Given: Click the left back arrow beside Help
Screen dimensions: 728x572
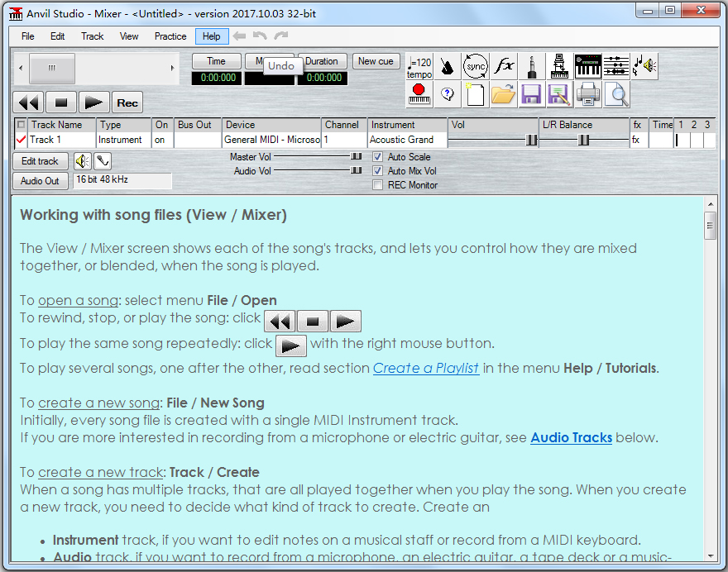Looking at the screenshot, I should coord(240,36).
